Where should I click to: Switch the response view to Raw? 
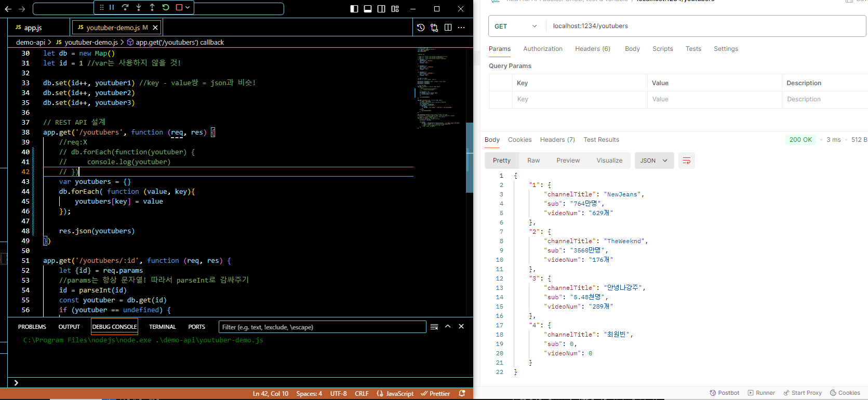[x=533, y=161]
